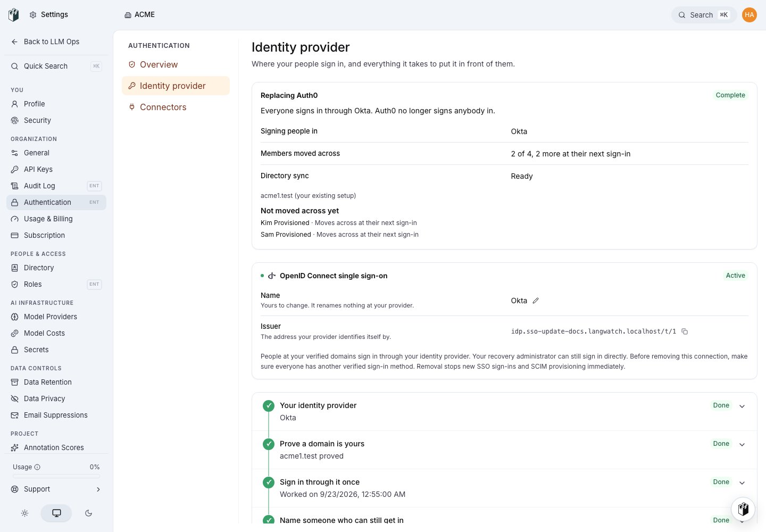Open the Audit Log page
The height and width of the screenshot is (532, 766).
pos(56,186)
